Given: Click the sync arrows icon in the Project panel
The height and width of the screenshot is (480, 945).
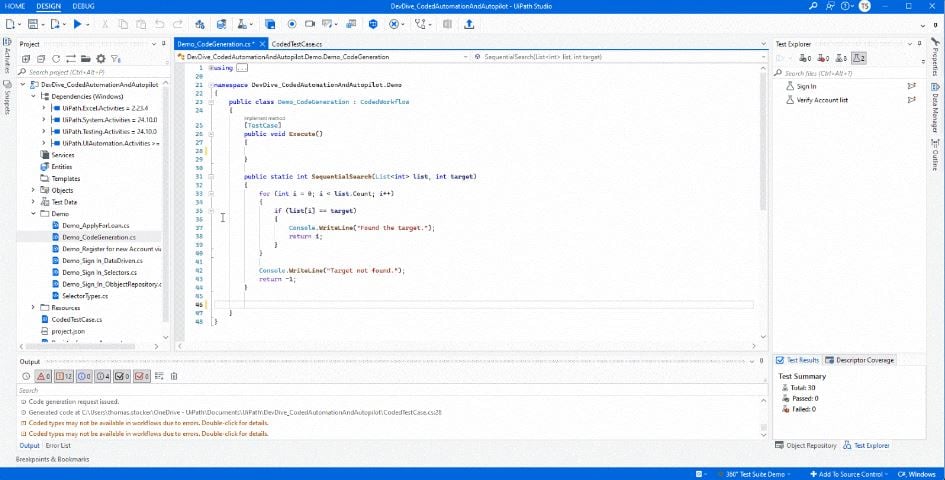Looking at the screenshot, I should [71, 58].
